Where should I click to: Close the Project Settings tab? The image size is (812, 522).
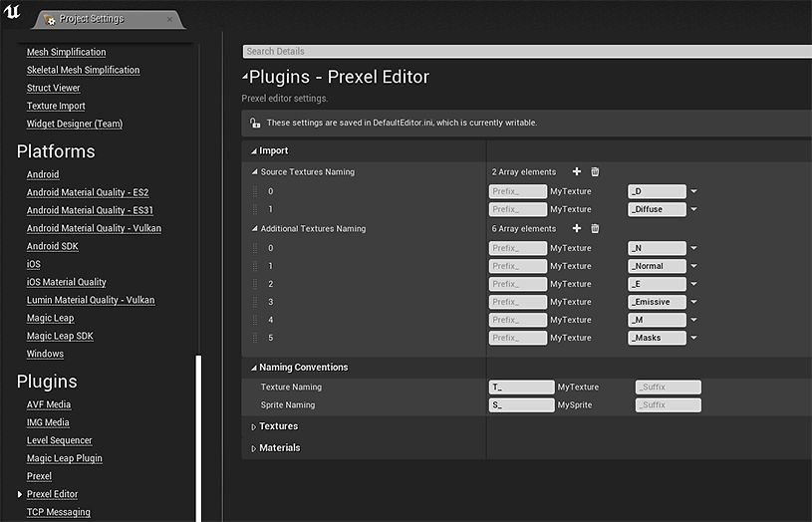(169, 19)
